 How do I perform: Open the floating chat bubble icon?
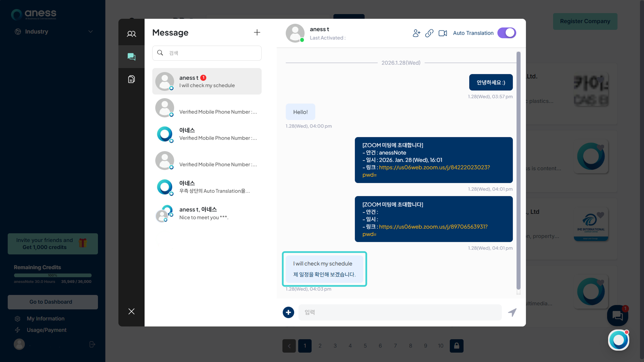(x=617, y=316)
